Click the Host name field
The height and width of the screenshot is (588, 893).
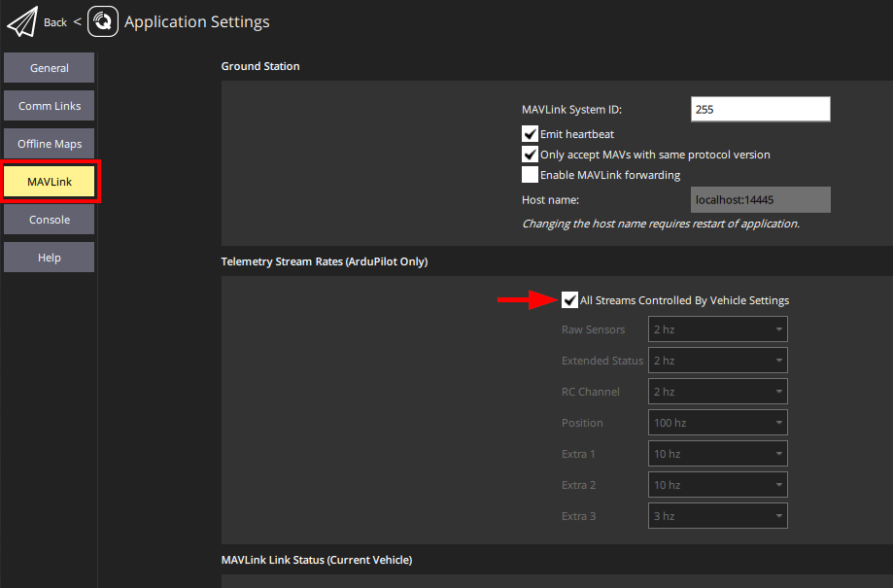point(760,199)
